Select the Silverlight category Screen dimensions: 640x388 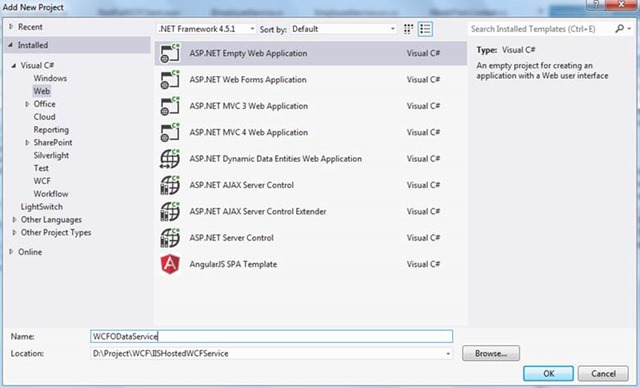click(x=51, y=155)
